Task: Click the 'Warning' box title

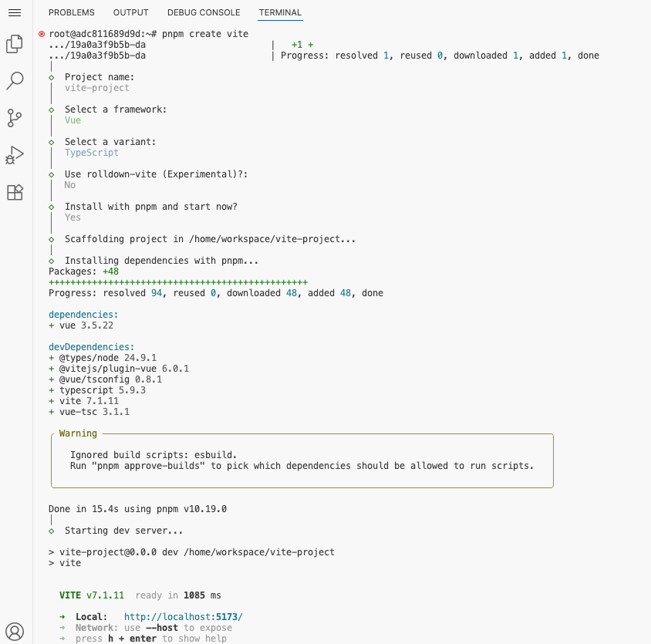Action: point(78,433)
